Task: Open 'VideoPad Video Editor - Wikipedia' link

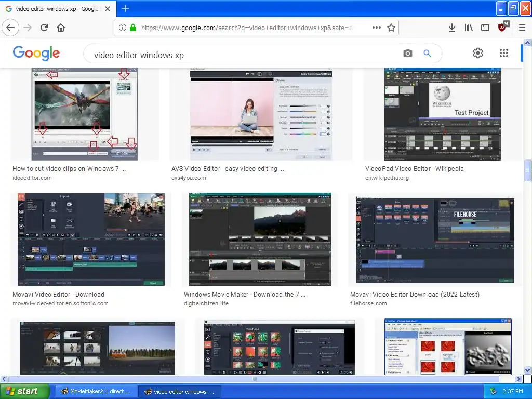Action: click(x=414, y=169)
